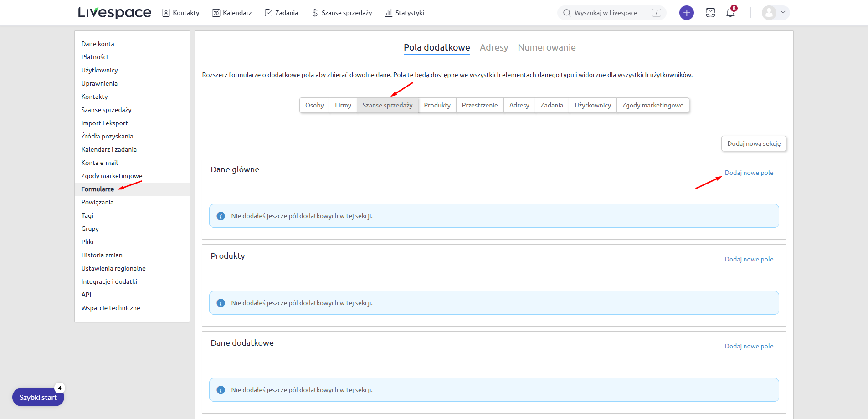Click the purple plus add button

click(686, 13)
